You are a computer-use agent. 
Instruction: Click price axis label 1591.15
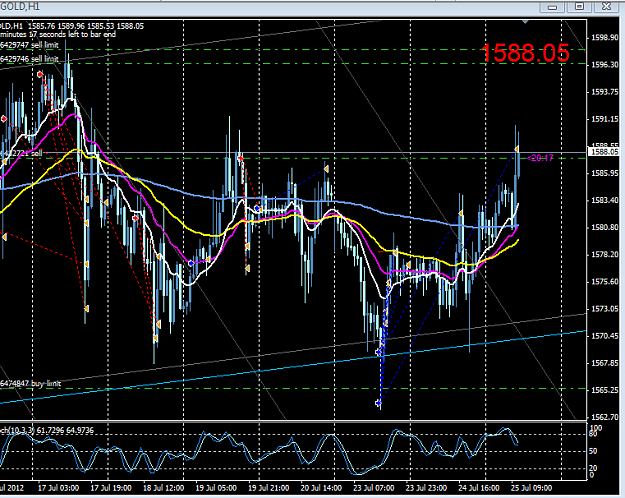(x=604, y=119)
